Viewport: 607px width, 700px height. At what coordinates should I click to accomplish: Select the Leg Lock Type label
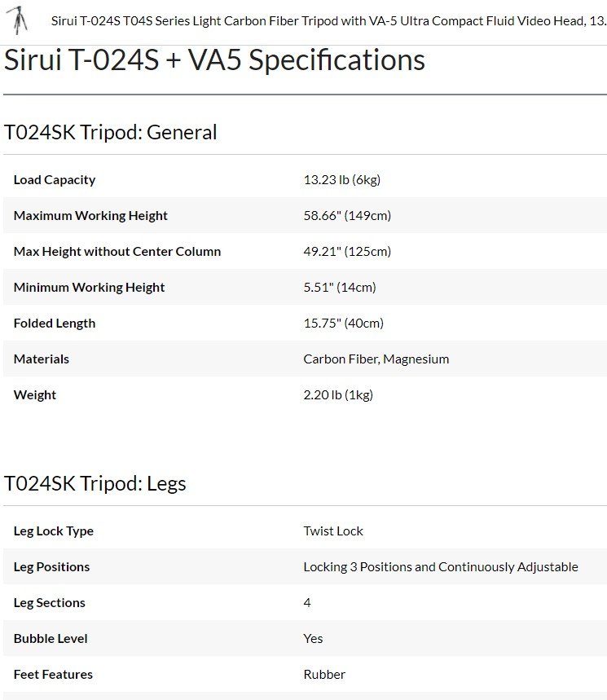tap(54, 531)
